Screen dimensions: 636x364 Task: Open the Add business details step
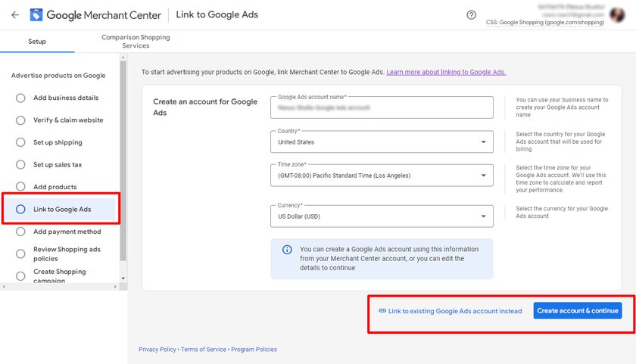pos(66,98)
